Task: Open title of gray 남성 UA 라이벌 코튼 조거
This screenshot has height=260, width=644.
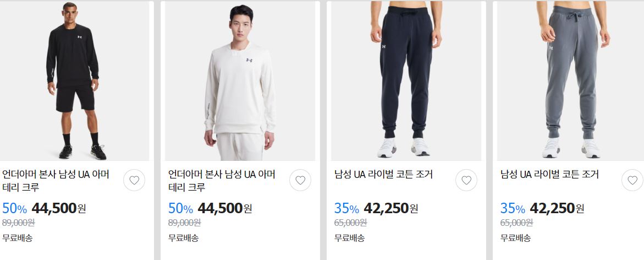Action: pos(549,175)
